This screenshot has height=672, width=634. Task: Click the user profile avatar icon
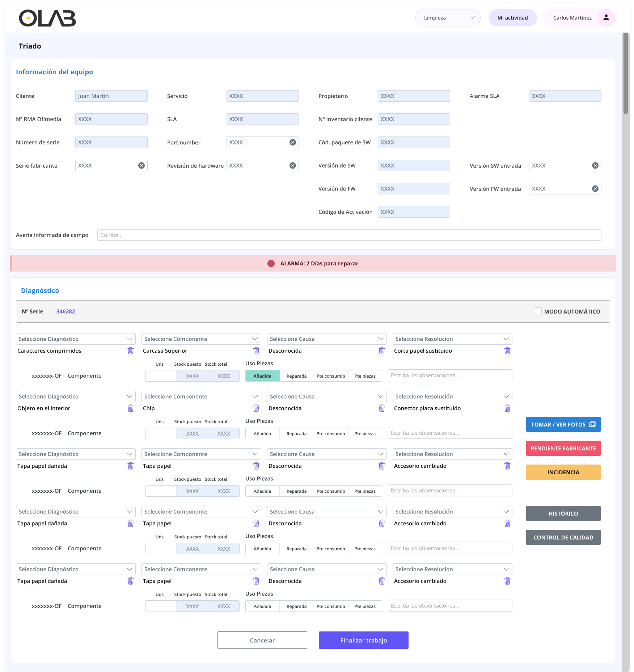tap(606, 18)
